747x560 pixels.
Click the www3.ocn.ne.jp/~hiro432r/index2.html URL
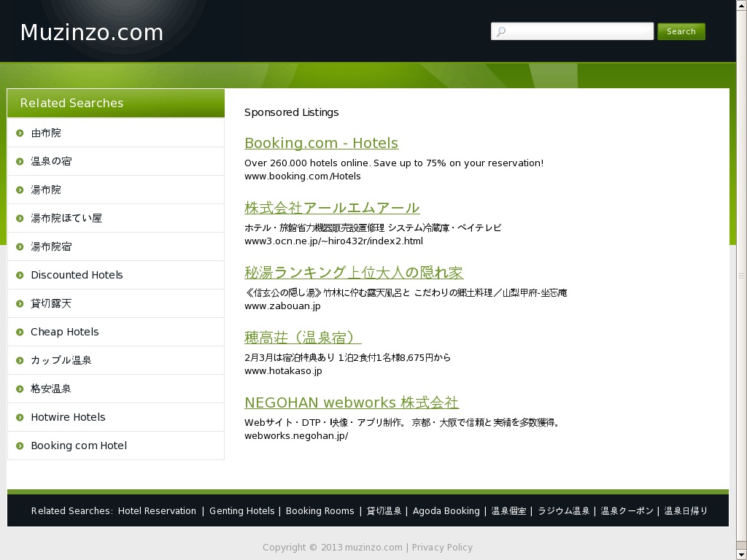pyautogui.click(x=333, y=241)
